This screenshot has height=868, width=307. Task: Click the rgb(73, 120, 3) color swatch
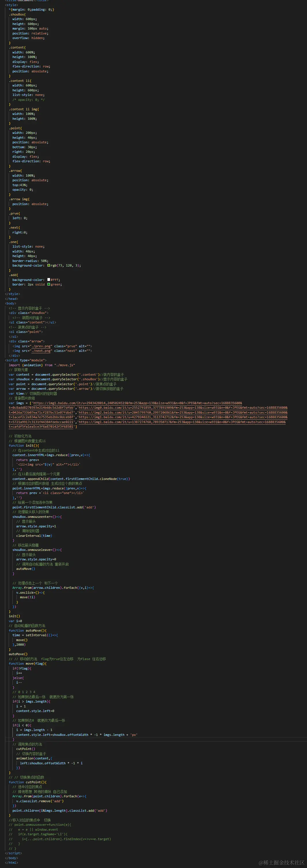(x=49, y=265)
